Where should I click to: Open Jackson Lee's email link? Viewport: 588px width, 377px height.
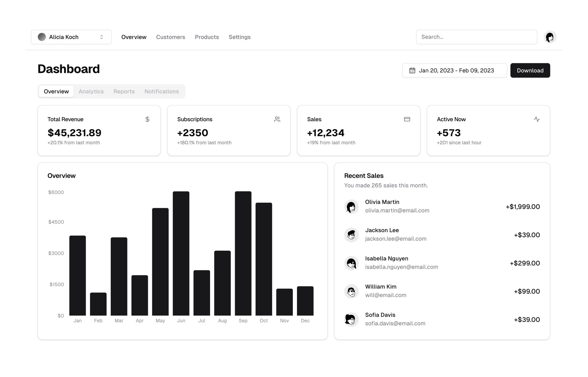[396, 239]
